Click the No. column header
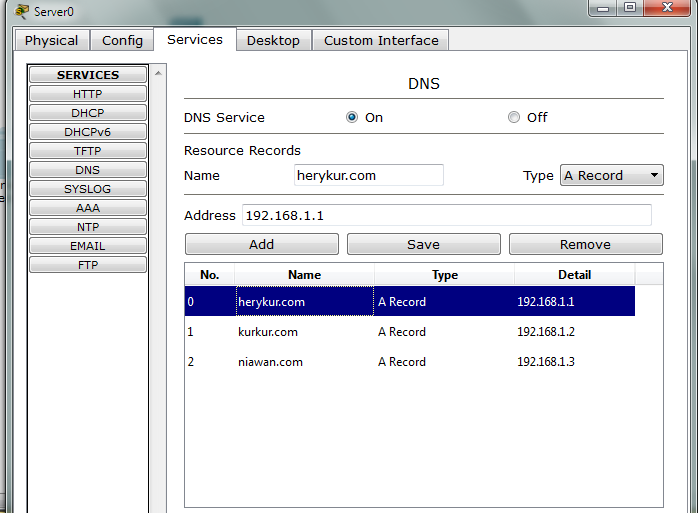698x513 pixels. point(210,274)
